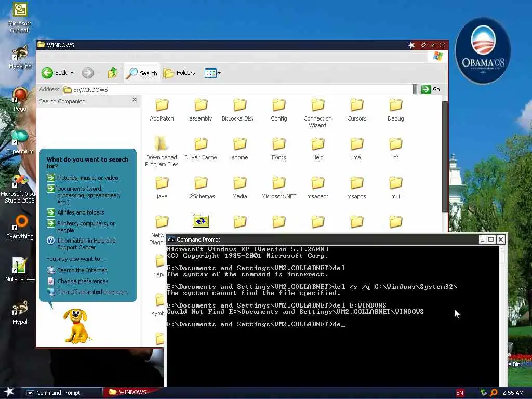532x399 pixels.
Task: Select the inf folder
Action: click(x=395, y=149)
